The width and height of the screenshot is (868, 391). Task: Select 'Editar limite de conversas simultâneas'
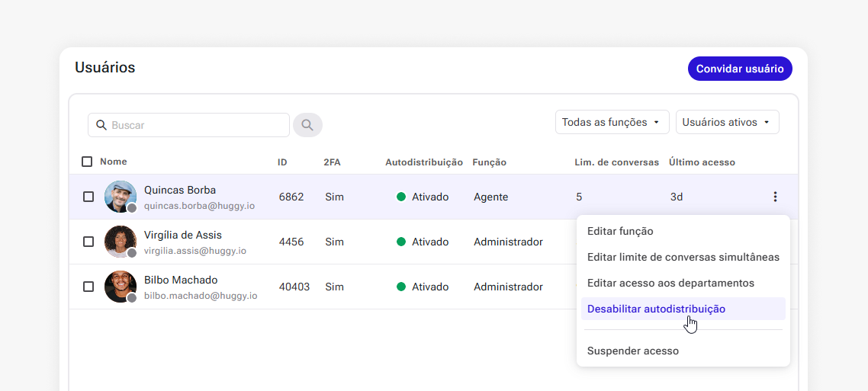click(683, 257)
